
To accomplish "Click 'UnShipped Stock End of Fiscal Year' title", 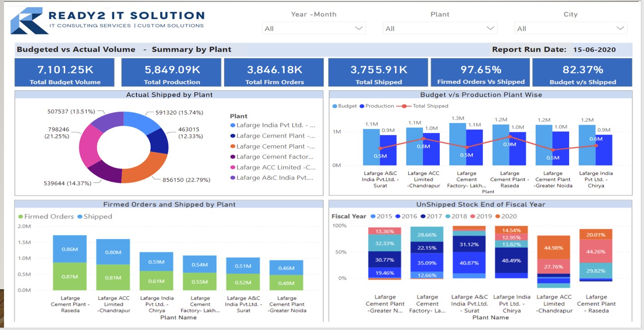I will pyautogui.click(x=481, y=204).
